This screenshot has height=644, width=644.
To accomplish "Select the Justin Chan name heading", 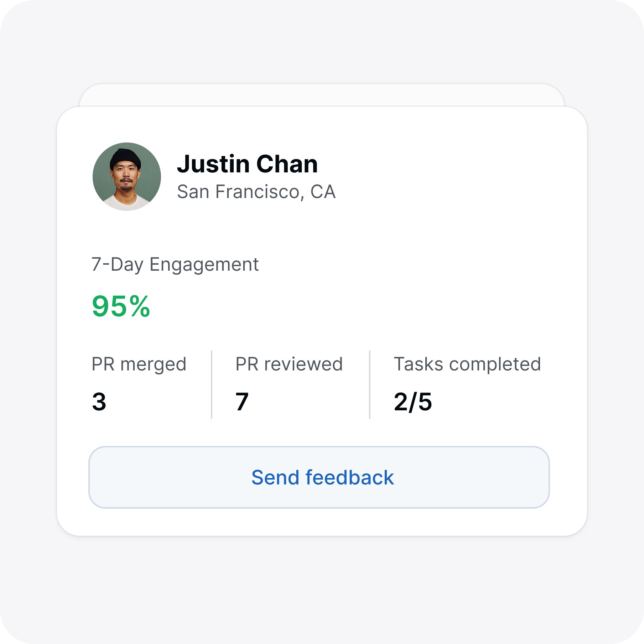I will (247, 164).
